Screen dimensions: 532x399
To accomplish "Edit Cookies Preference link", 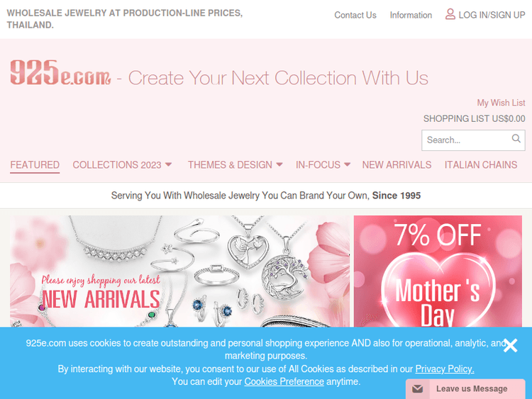I will click(284, 382).
